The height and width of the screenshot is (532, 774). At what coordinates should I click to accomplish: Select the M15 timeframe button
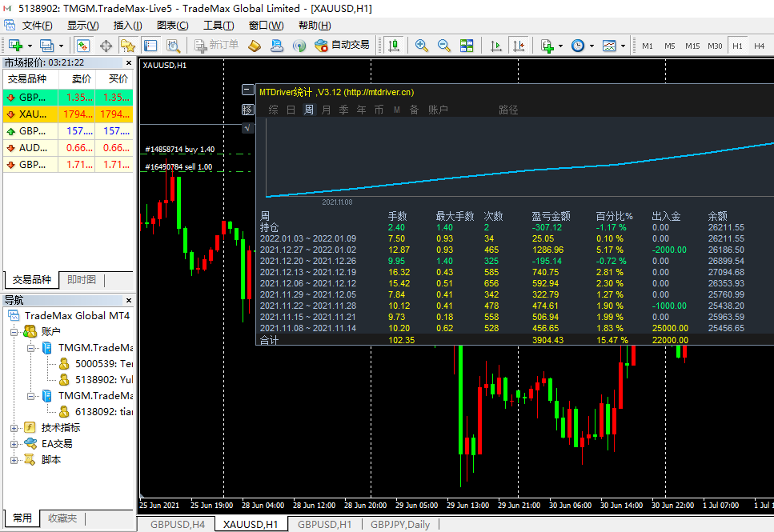[692, 46]
